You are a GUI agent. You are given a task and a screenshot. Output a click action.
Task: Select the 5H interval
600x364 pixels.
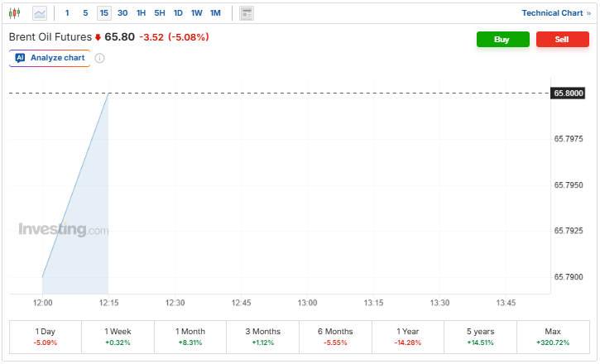tap(160, 13)
